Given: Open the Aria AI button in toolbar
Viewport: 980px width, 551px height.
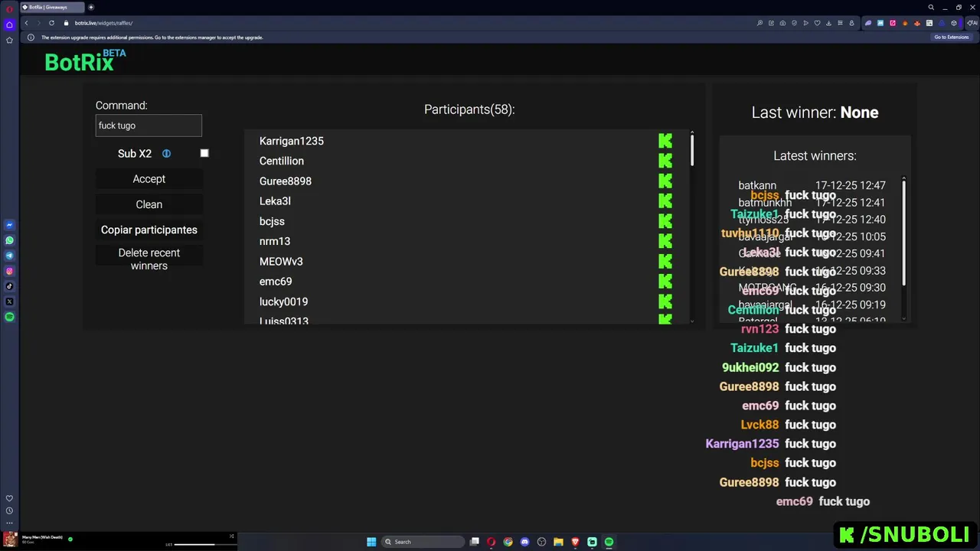Looking at the screenshot, I should [972, 23].
